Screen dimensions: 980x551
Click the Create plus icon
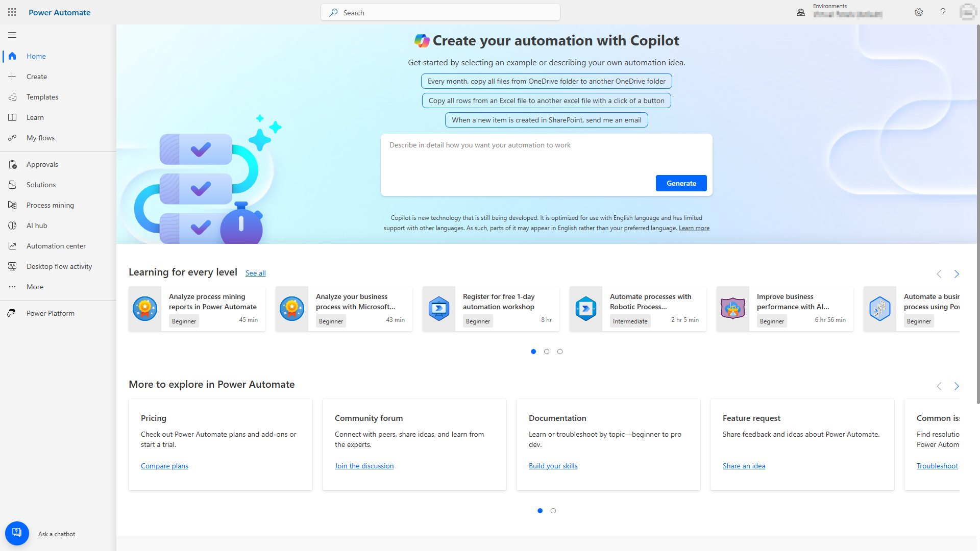tap(12, 77)
